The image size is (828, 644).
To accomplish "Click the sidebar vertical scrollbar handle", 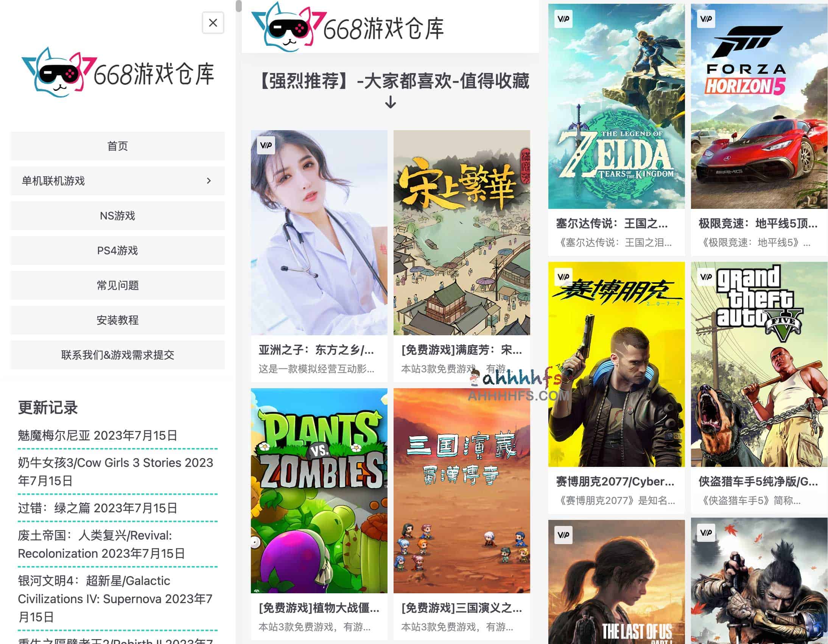I will point(238,6).
